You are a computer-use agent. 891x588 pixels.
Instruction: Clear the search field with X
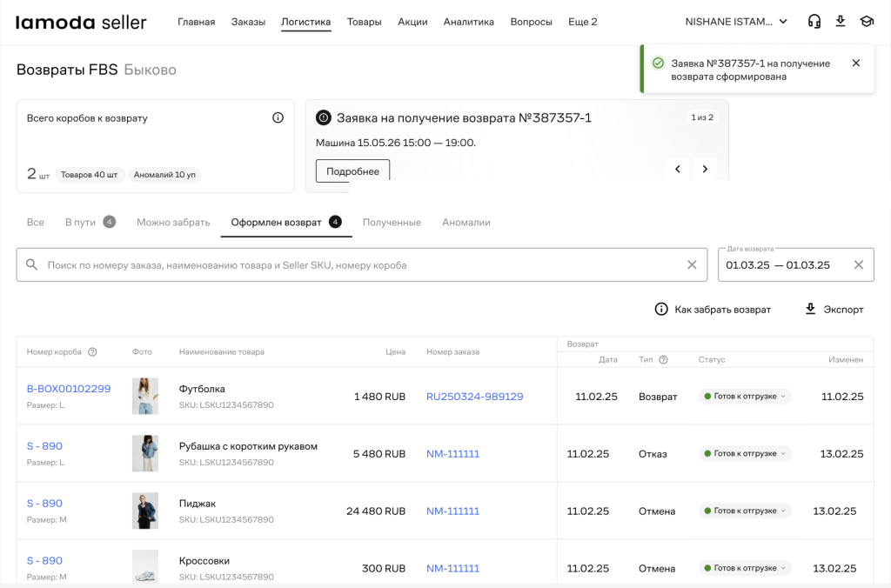coord(692,264)
